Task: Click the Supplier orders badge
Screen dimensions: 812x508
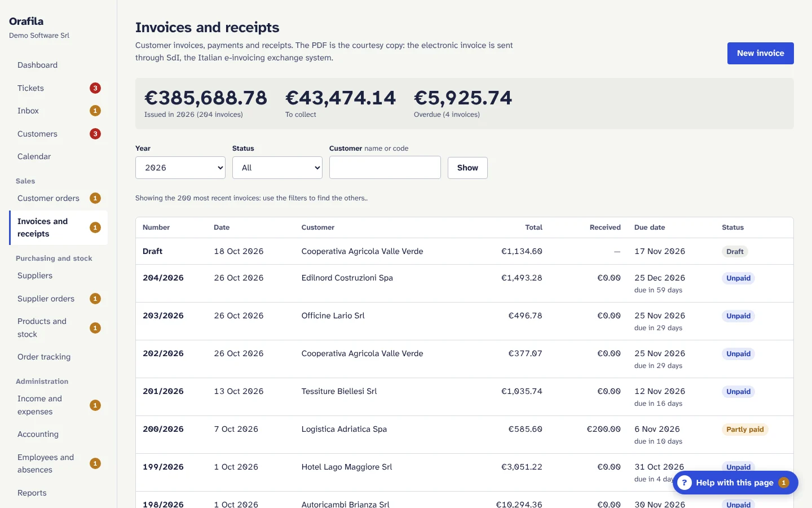Action: [x=95, y=299]
